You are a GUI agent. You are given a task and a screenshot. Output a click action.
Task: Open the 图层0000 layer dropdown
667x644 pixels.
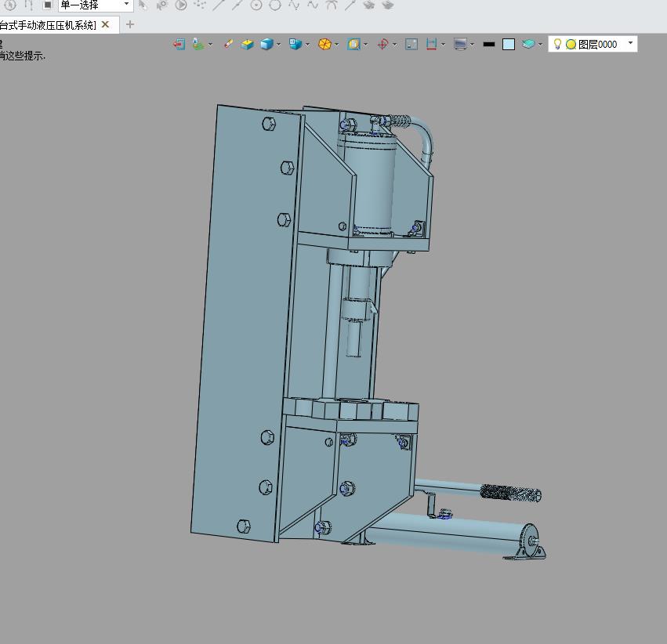click(x=630, y=43)
